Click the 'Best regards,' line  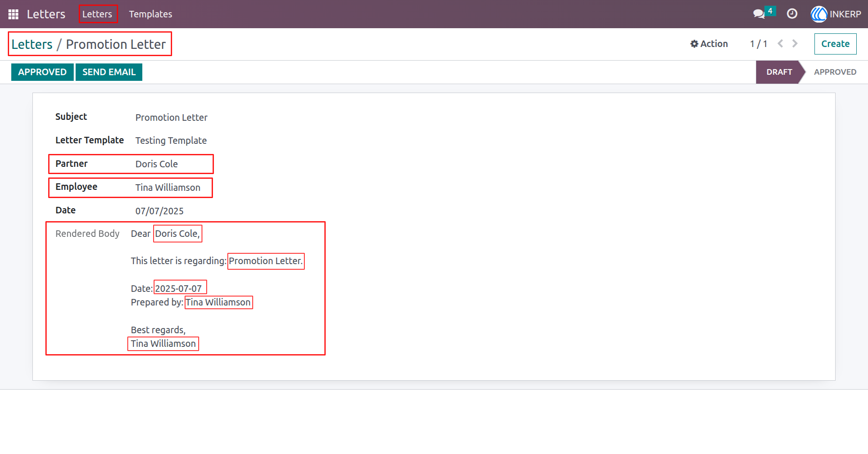[158, 330]
